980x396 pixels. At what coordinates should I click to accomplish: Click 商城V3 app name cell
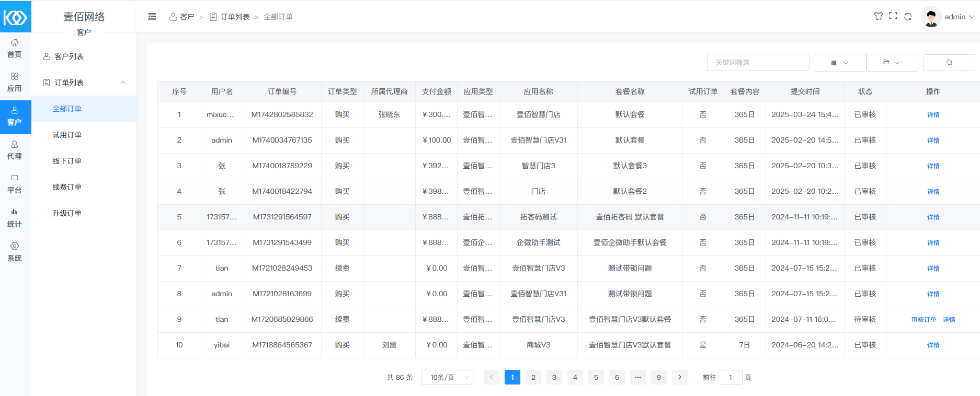click(x=539, y=345)
